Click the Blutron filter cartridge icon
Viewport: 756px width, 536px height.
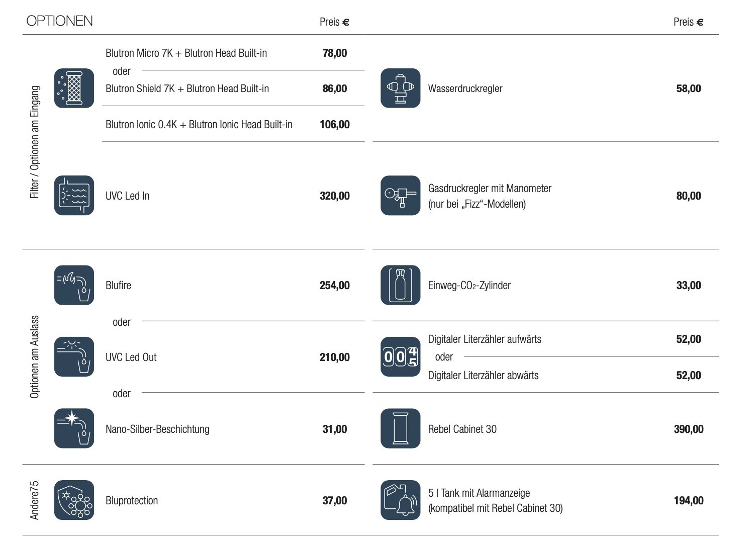pos(74,88)
